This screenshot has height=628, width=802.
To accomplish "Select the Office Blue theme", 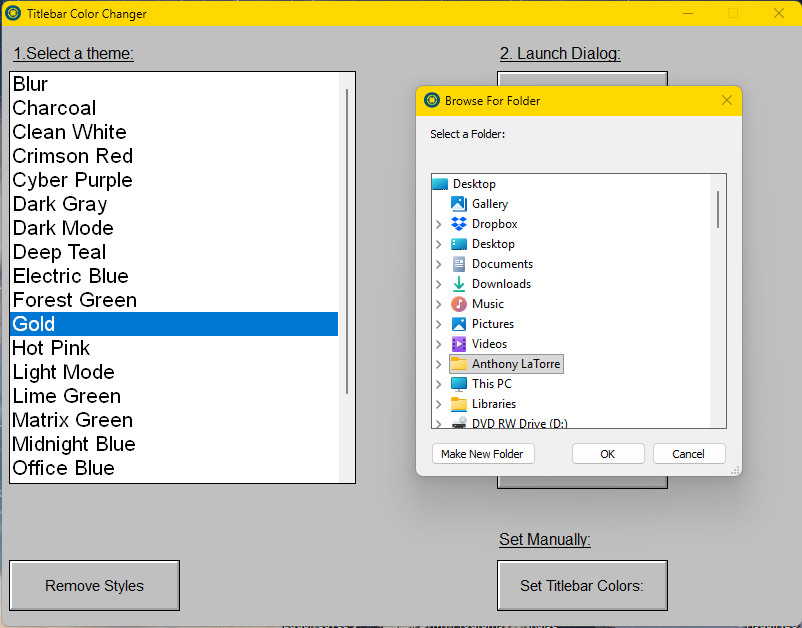I will pos(174,468).
